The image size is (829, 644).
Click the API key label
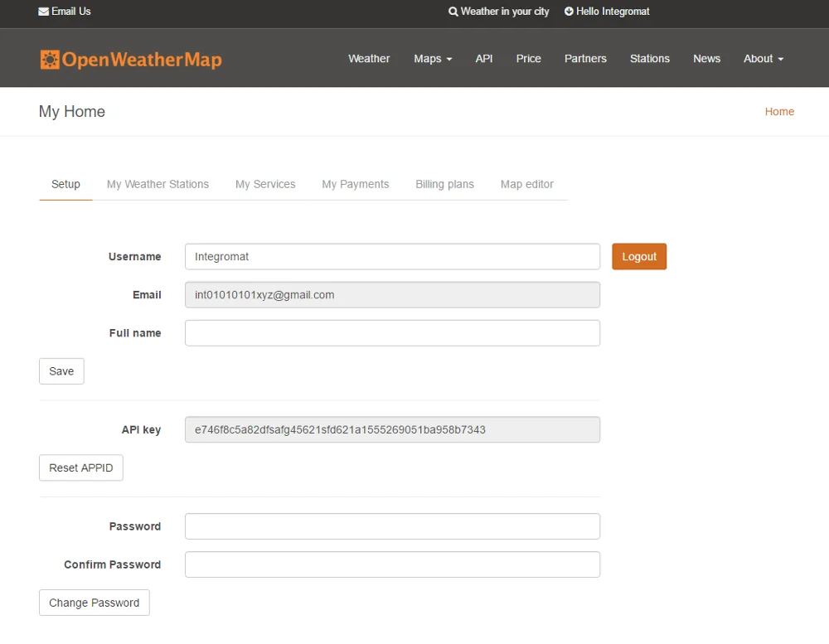coord(141,430)
